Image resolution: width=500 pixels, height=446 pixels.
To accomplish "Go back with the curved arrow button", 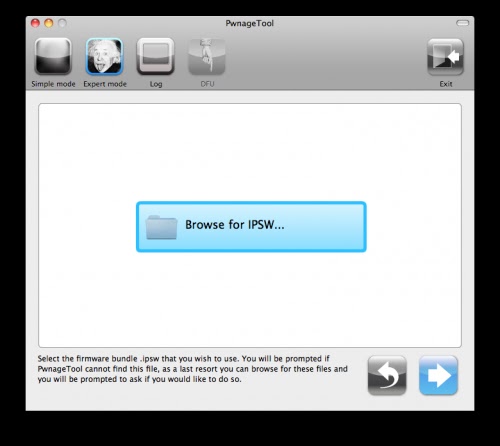I will 387,375.
